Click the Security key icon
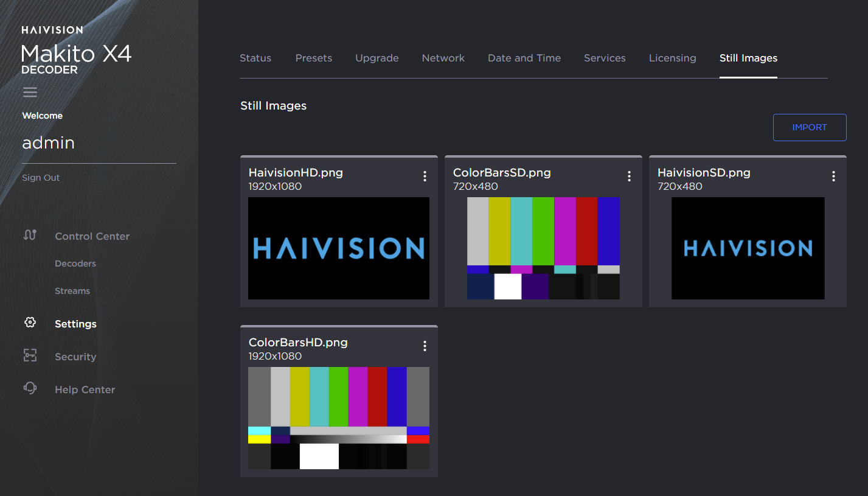 [30, 355]
